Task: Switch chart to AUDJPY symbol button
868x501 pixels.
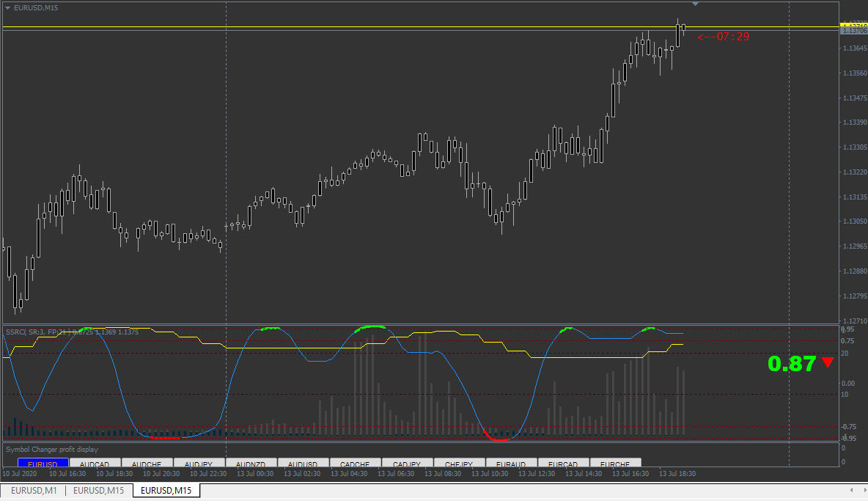Action: point(199,464)
